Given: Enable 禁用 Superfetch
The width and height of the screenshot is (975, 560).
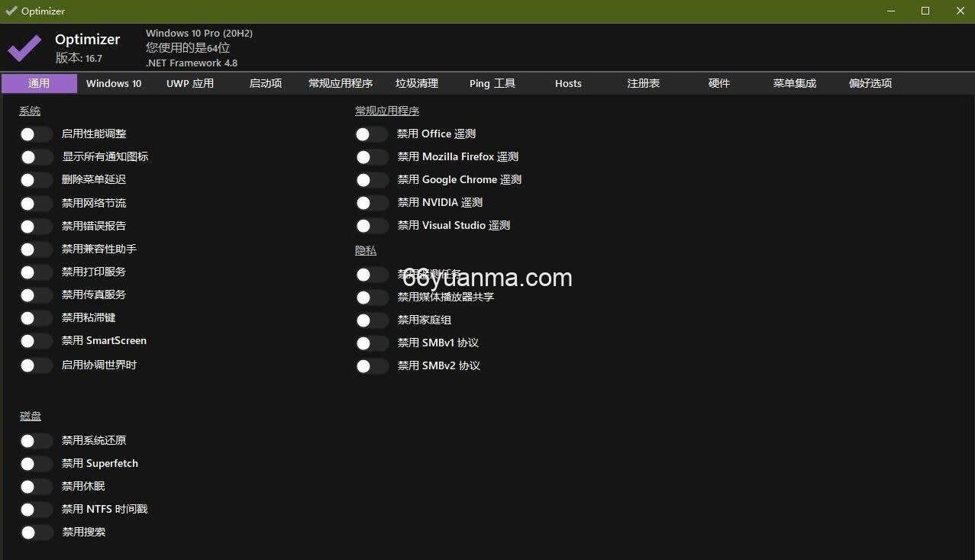Looking at the screenshot, I should pos(36,463).
